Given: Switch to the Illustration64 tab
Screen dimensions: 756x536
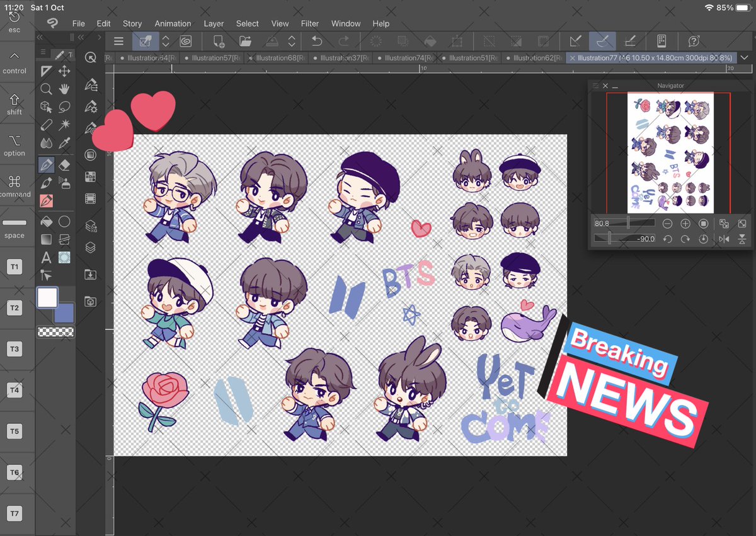Looking at the screenshot, I should [149, 58].
